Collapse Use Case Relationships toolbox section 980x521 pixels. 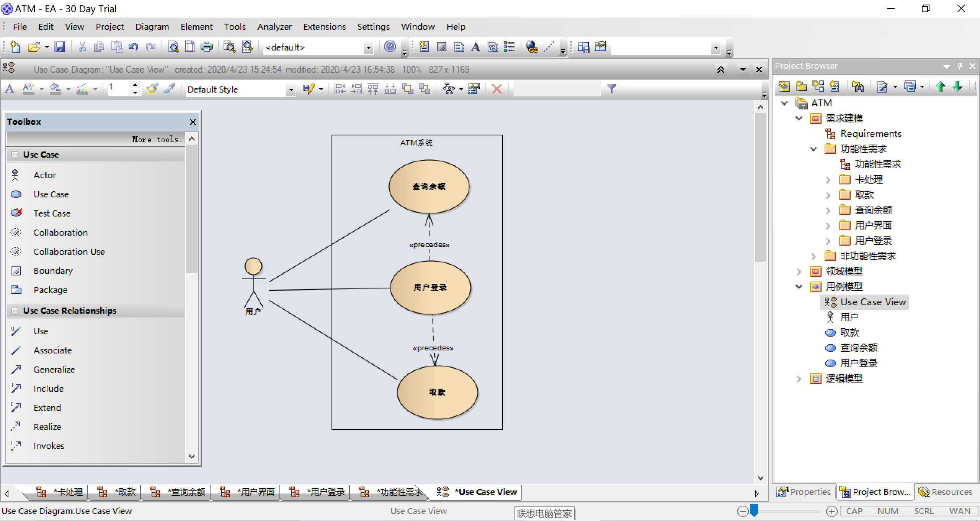pyautogui.click(x=15, y=311)
